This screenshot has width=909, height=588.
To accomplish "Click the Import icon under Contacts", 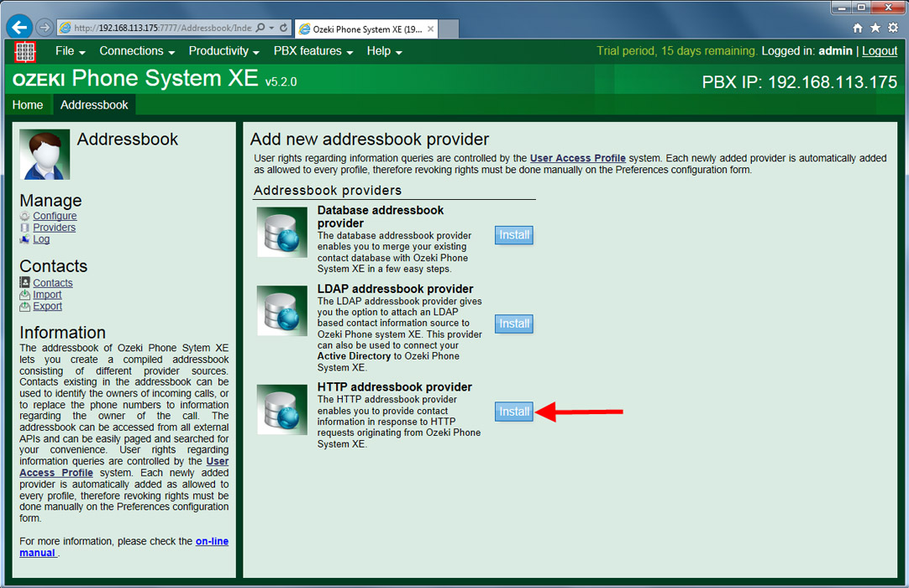I will (24, 295).
